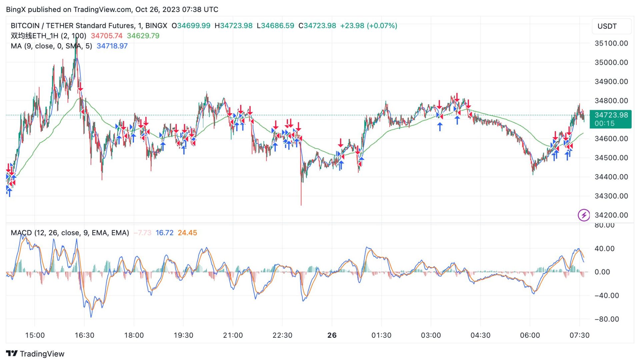Select BITCOIN / TETHER Standard Futures title
The image size is (640, 364).
click(73, 26)
